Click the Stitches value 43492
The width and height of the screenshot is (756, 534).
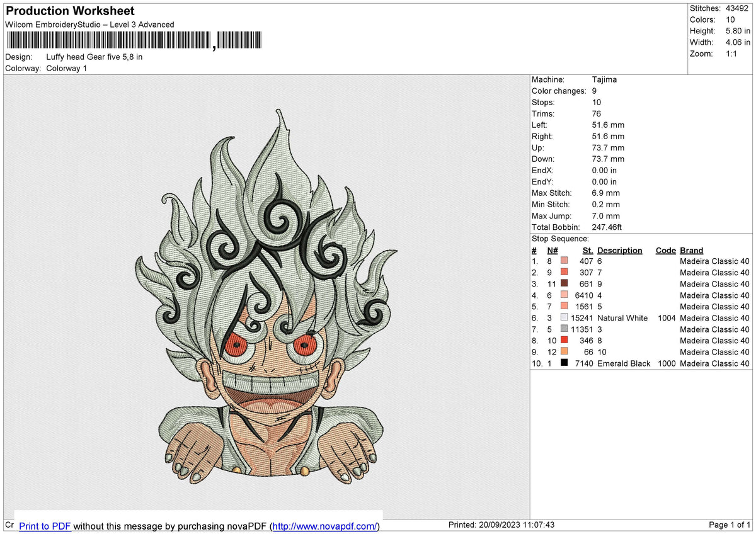[738, 8]
